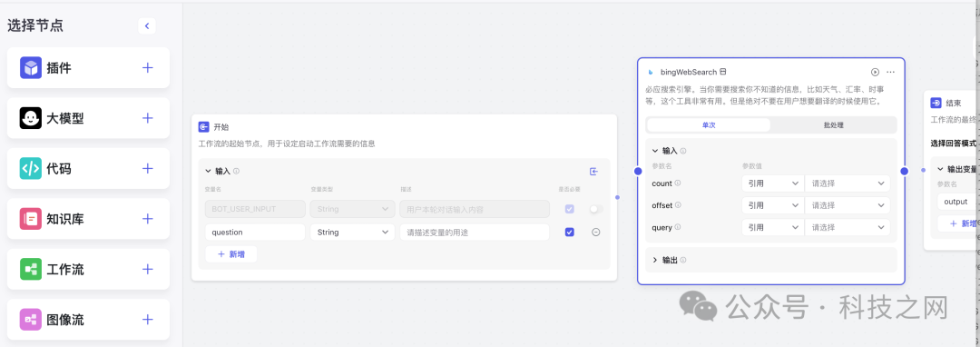This screenshot has width=980, height=347.
Task: Add a 知识库 node with plus
Action: 148,219
